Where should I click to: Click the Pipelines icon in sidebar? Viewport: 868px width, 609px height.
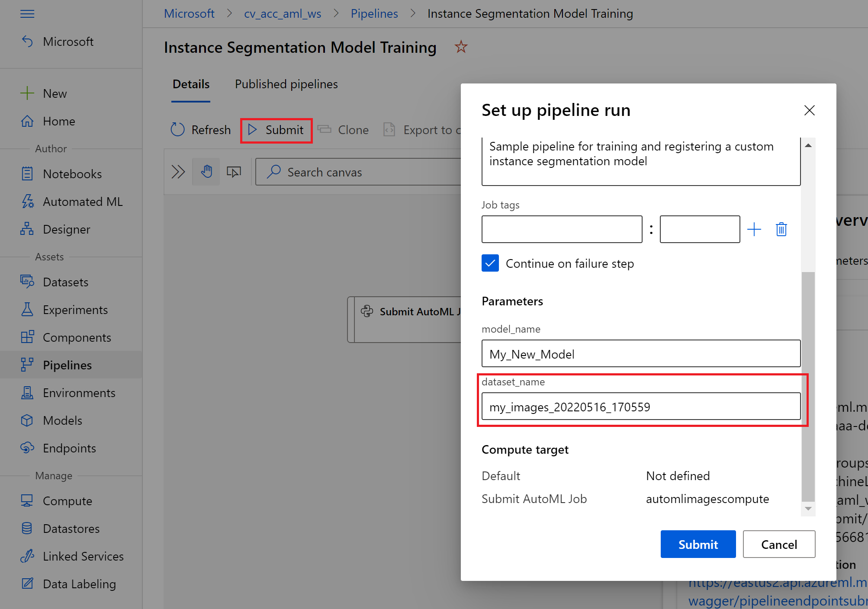pos(26,365)
